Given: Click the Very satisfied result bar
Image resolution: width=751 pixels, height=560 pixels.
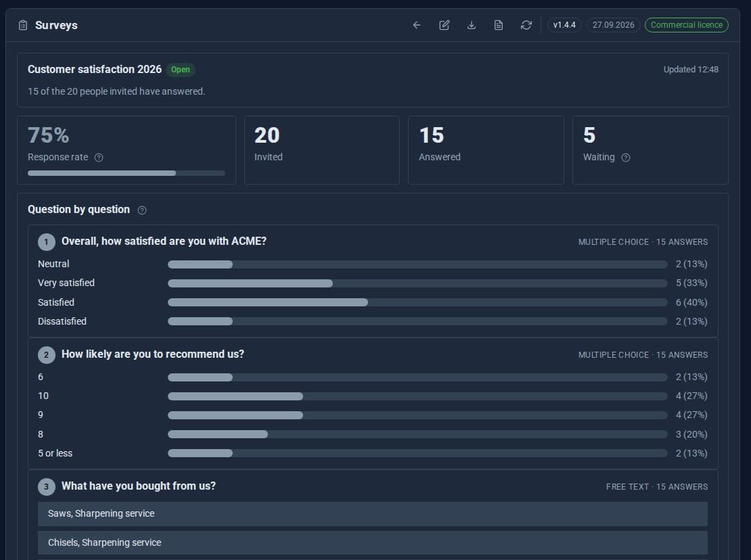Looking at the screenshot, I should coord(417,283).
